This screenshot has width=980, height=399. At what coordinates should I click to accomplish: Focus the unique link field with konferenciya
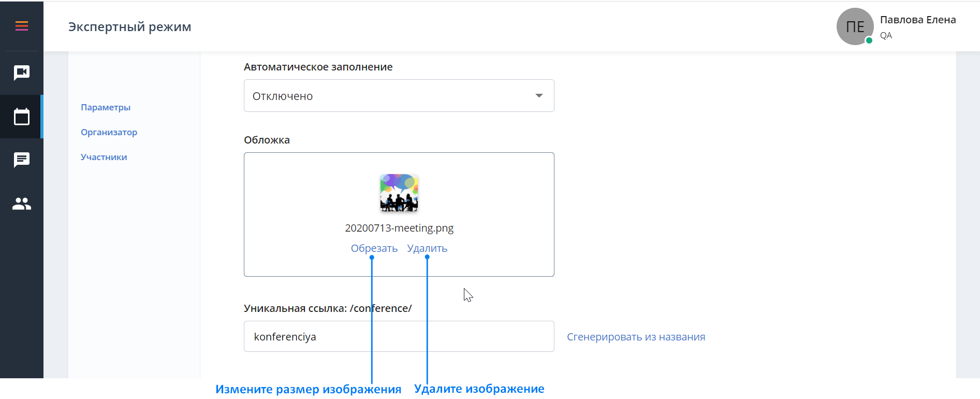(x=399, y=336)
